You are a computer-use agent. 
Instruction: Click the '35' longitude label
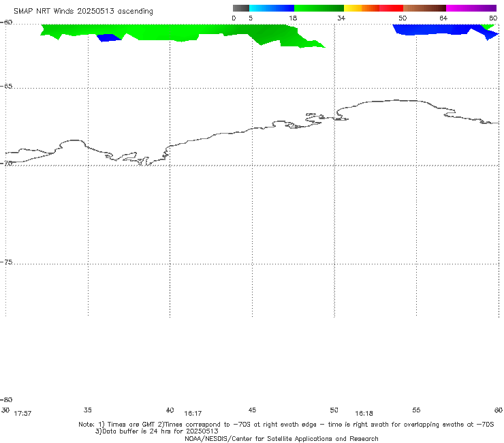pos(88,410)
